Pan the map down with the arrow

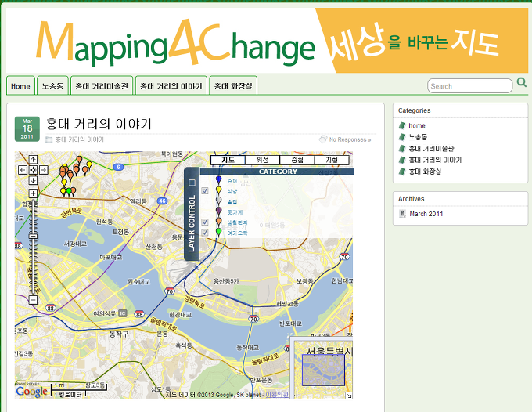point(33,180)
